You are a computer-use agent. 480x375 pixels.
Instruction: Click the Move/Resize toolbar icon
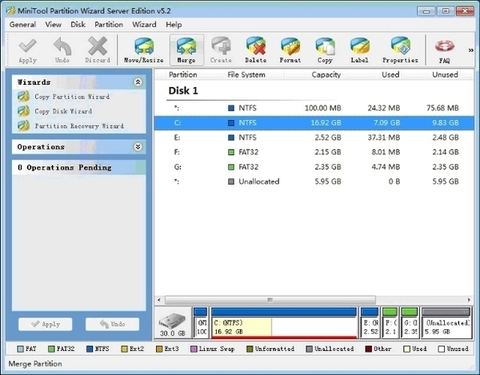[144, 50]
